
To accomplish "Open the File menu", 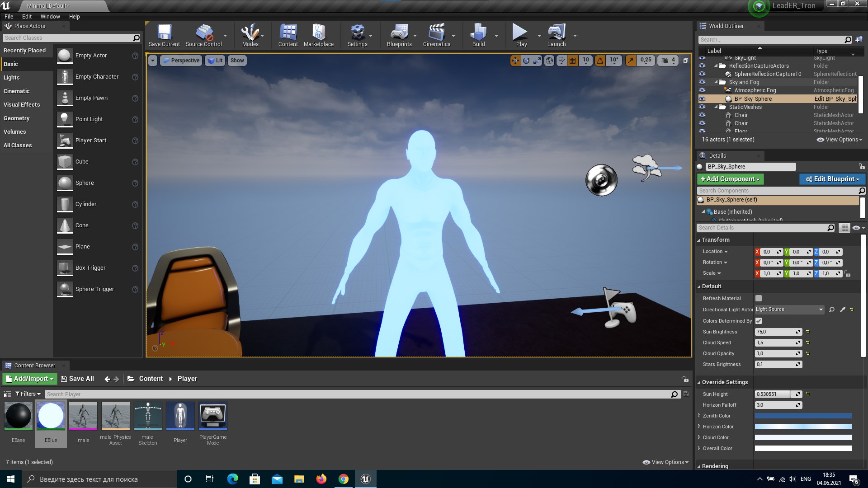I will (9, 16).
